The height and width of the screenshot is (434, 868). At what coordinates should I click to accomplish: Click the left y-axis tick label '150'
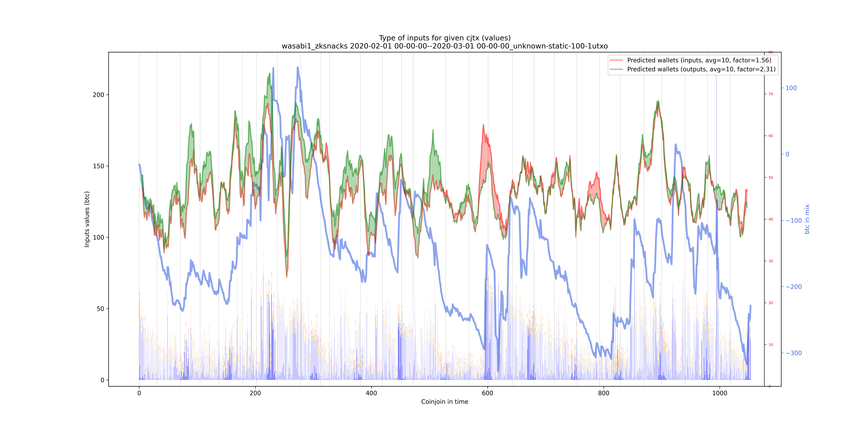pos(98,166)
